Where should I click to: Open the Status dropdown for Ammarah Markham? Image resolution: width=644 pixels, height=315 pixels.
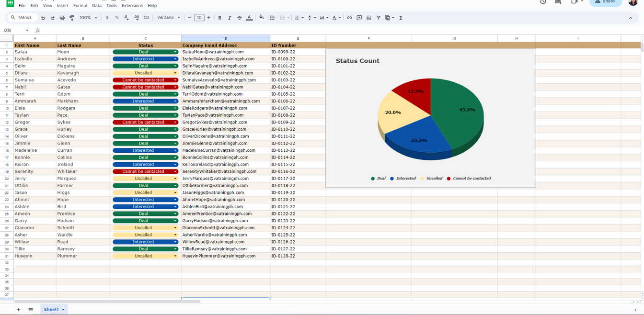[175, 101]
